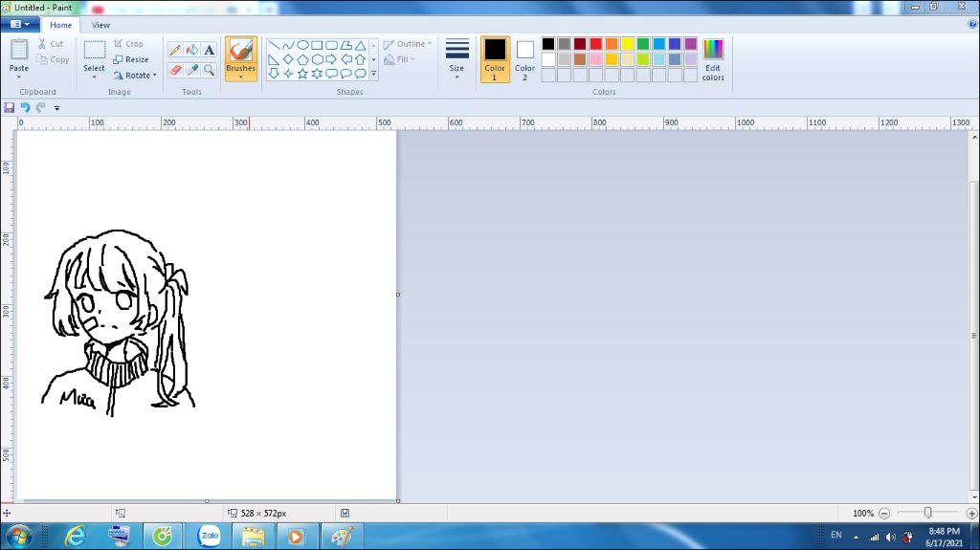Viewport: 980px width, 550px height.
Task: Activate Color 2 background selector
Action: pyautogui.click(x=525, y=59)
